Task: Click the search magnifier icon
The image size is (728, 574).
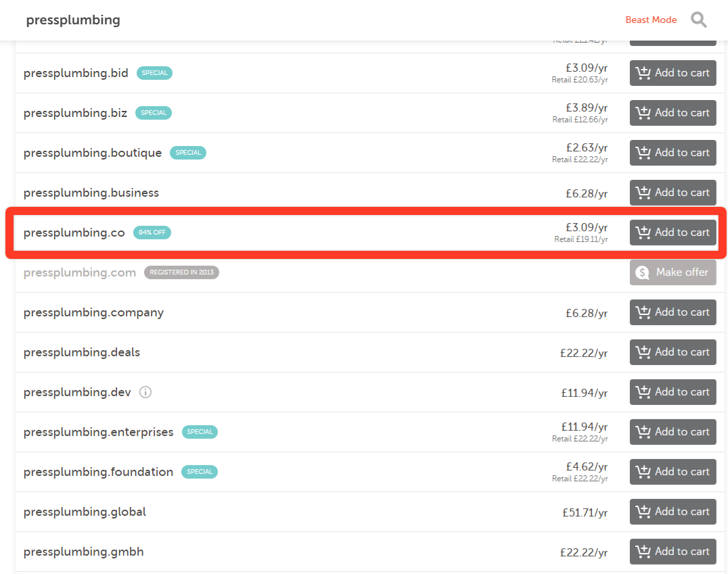Action: tap(698, 20)
